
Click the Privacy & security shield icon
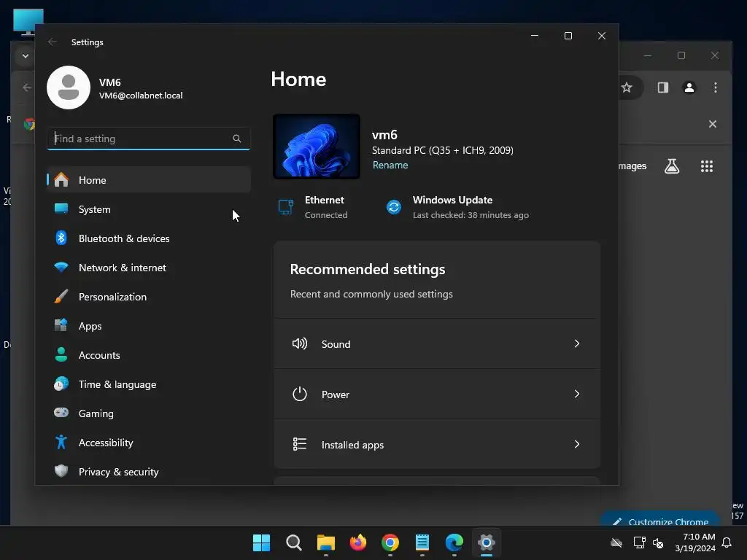(x=61, y=472)
